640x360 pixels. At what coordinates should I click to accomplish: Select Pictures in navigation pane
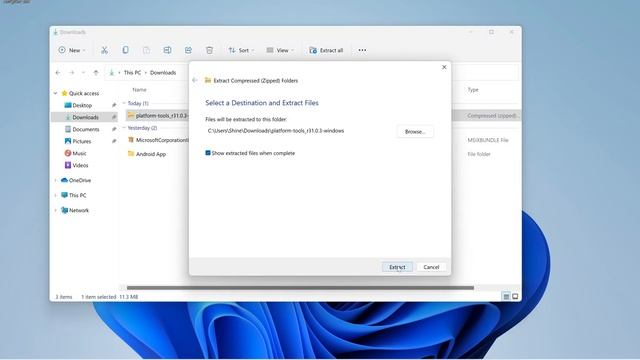pos(82,141)
